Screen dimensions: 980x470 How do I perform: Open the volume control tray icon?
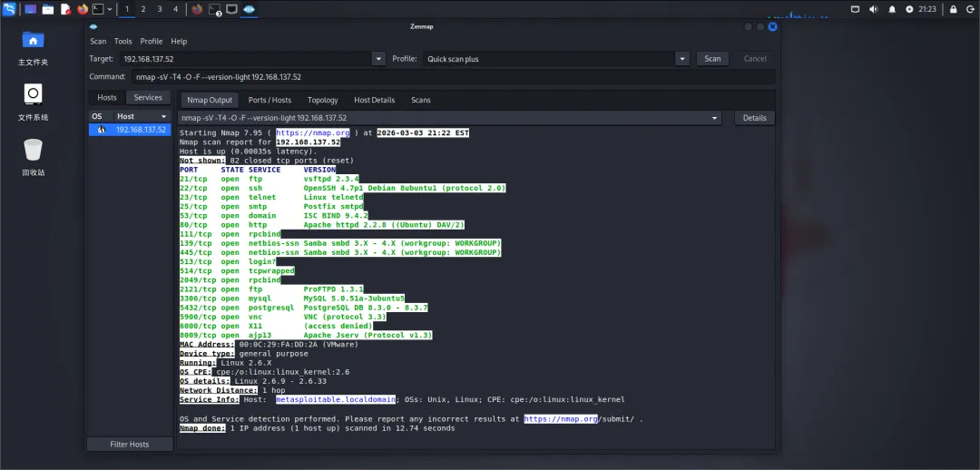coord(873,9)
